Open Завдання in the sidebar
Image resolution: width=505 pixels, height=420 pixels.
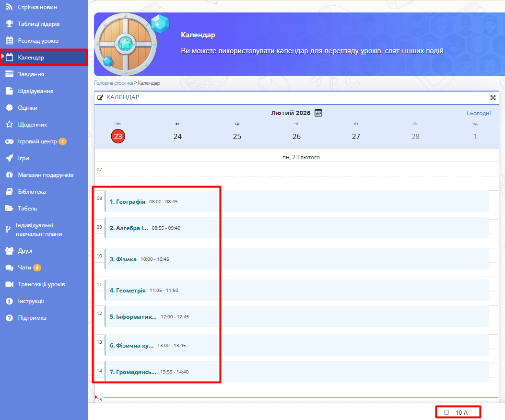[x=31, y=74]
